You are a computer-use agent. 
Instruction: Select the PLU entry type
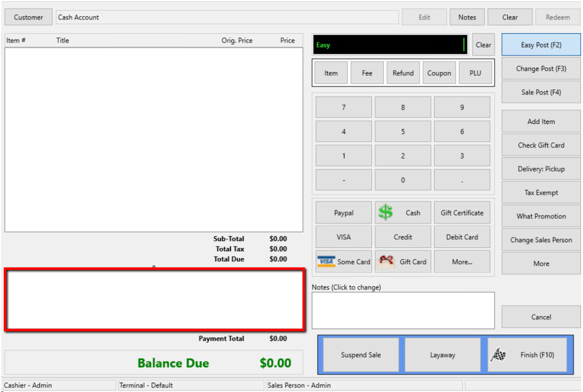[x=475, y=73]
